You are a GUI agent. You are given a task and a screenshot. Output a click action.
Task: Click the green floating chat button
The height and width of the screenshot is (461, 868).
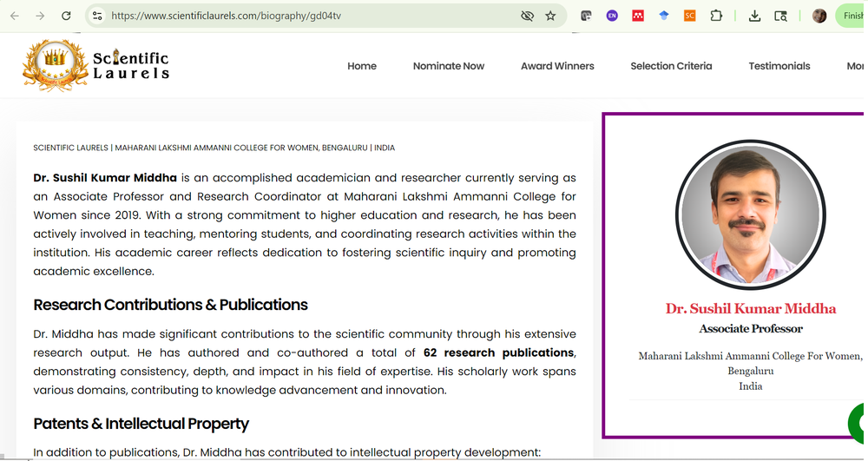pyautogui.click(x=858, y=423)
